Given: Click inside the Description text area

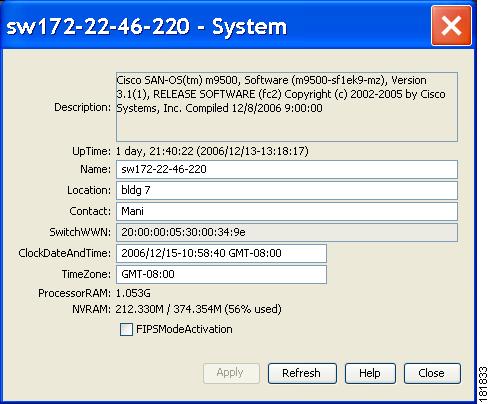Looking at the screenshot, I should click(287, 107).
